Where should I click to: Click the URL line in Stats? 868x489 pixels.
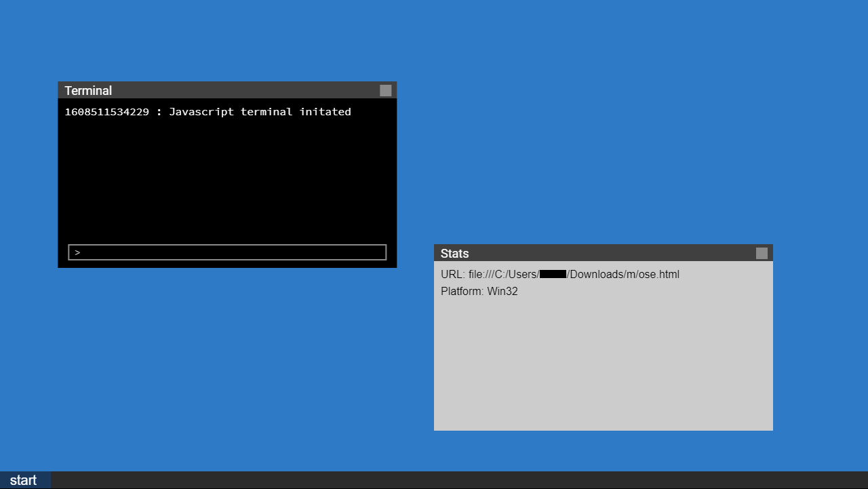click(x=560, y=275)
